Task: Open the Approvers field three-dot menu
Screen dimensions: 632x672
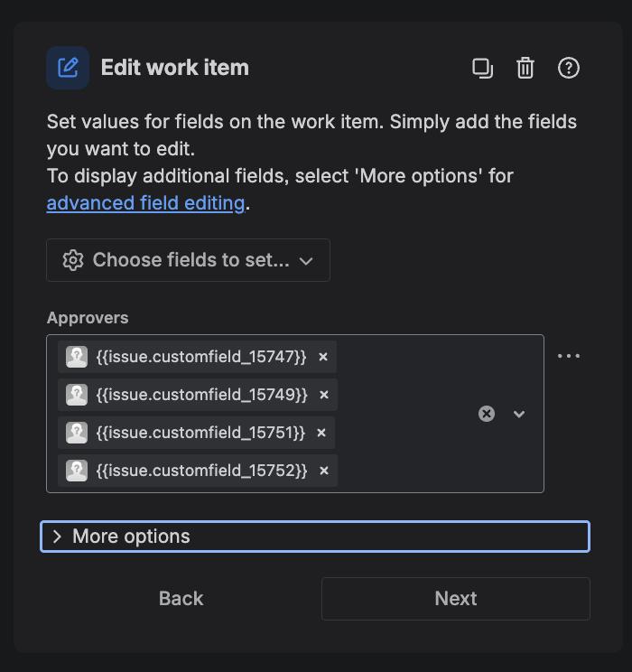Action: 569,356
